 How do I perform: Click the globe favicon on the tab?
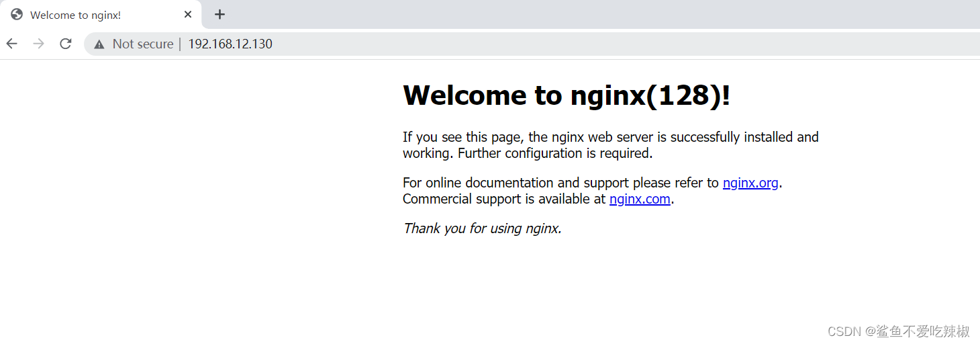pos(17,15)
